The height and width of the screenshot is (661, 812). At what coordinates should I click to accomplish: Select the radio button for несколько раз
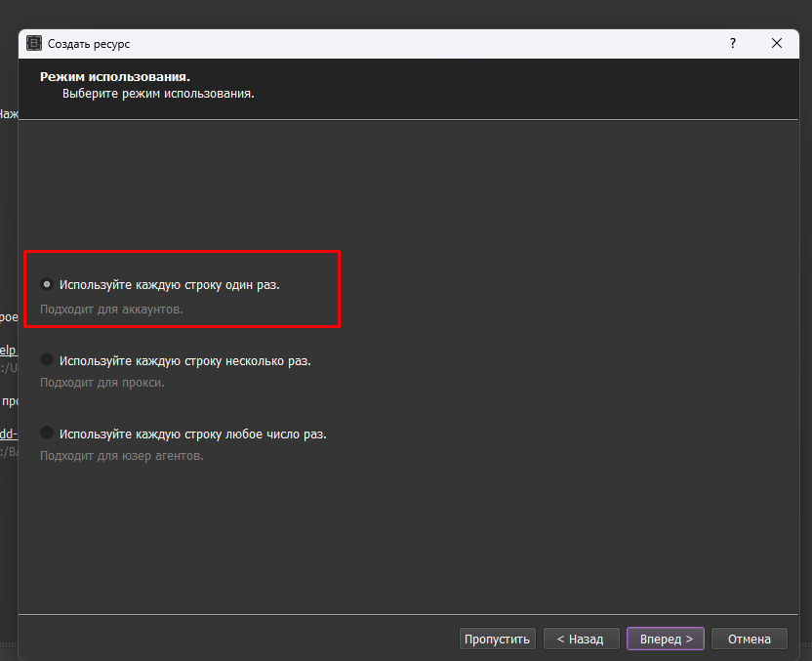pyautogui.click(x=47, y=360)
